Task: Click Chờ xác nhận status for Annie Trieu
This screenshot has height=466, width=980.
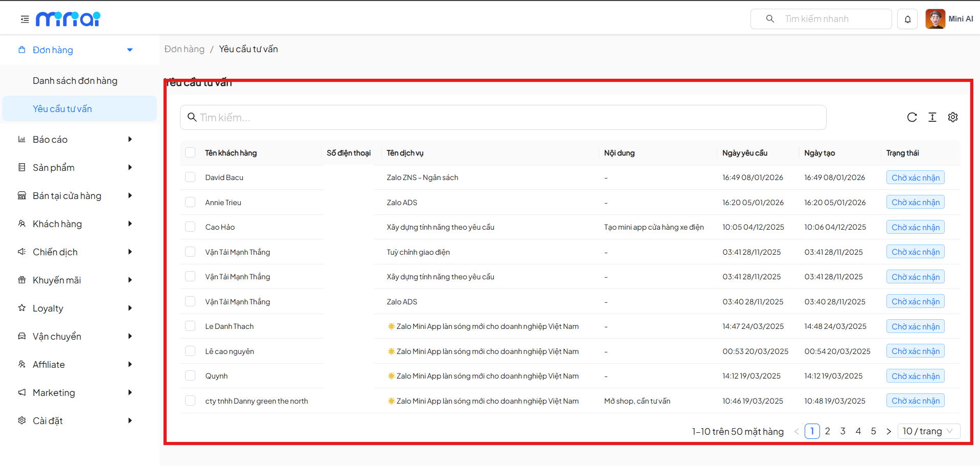Action: (915, 202)
